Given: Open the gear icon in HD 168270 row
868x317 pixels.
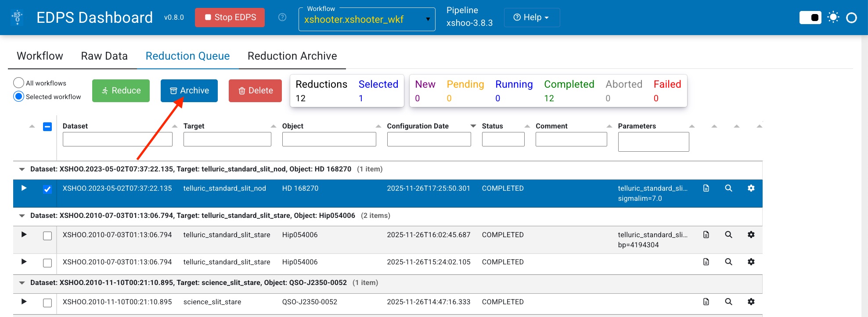Looking at the screenshot, I should click(751, 188).
